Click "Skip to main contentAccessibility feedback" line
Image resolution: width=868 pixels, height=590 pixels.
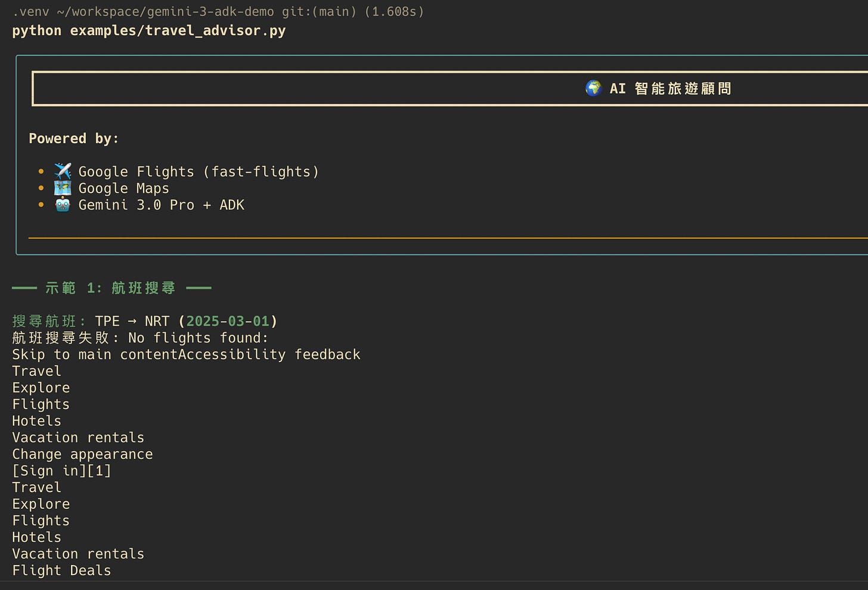coord(186,354)
